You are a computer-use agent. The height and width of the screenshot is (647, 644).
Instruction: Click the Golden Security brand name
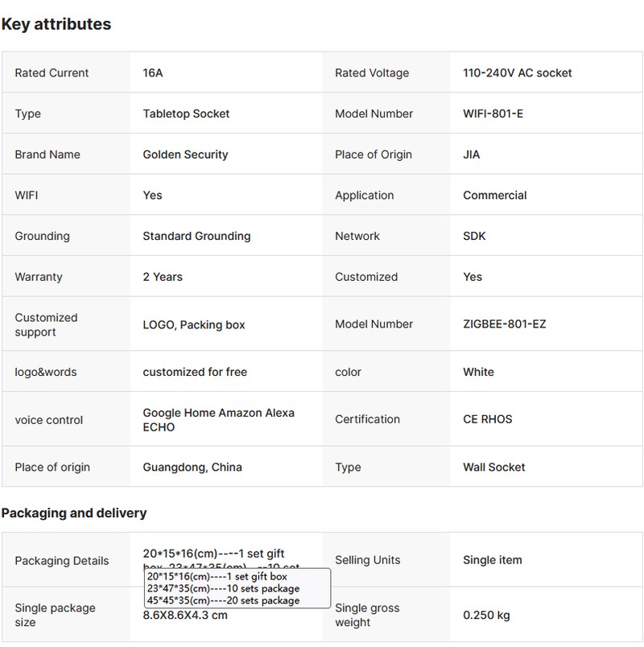click(x=185, y=155)
